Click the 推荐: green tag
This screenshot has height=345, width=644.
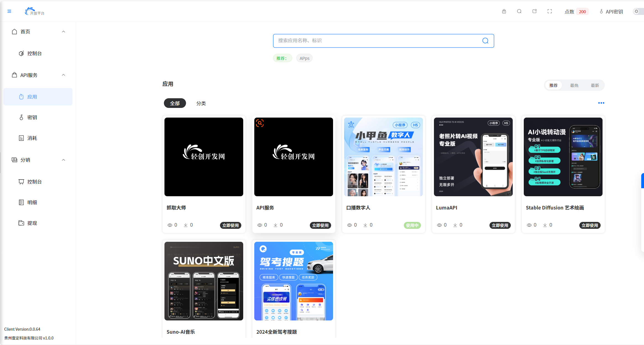[x=282, y=58]
